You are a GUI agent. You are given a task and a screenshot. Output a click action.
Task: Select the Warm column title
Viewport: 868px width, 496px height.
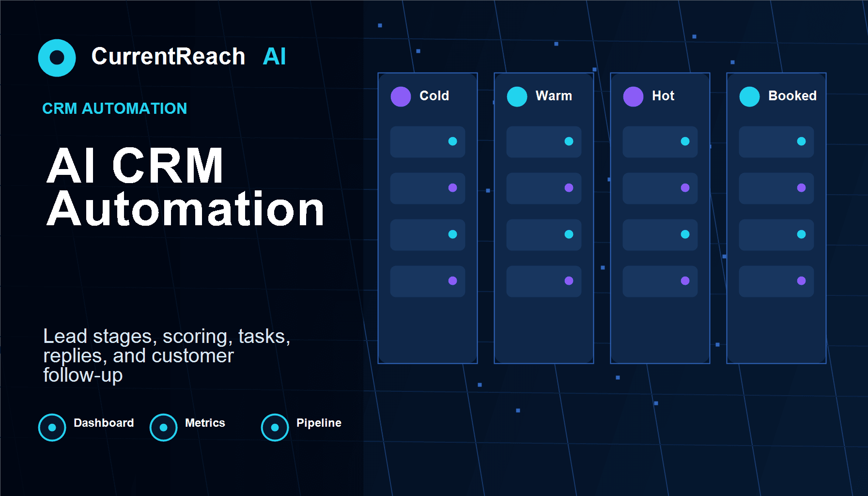coord(554,96)
